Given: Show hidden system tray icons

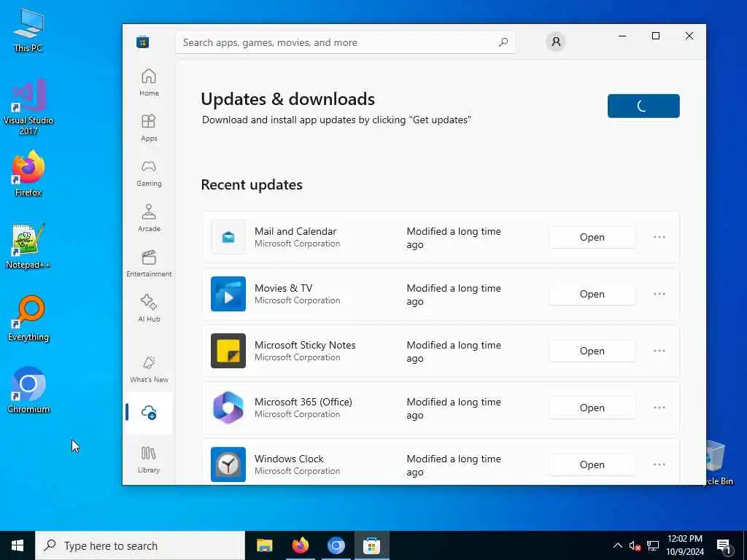Looking at the screenshot, I should 617,545.
